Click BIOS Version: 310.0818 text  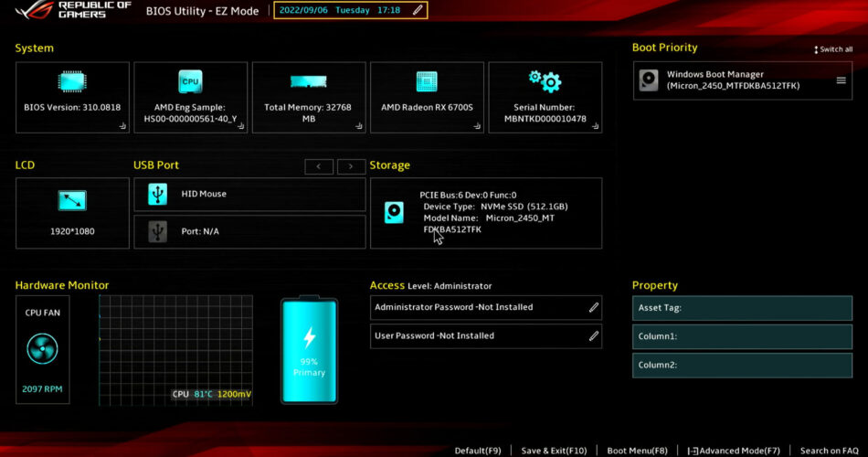coord(72,108)
